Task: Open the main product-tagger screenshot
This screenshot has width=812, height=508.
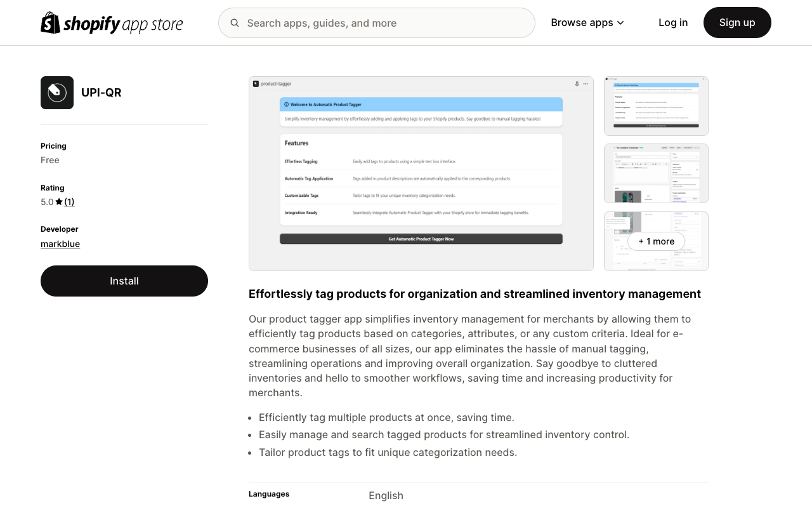Action: click(x=421, y=174)
